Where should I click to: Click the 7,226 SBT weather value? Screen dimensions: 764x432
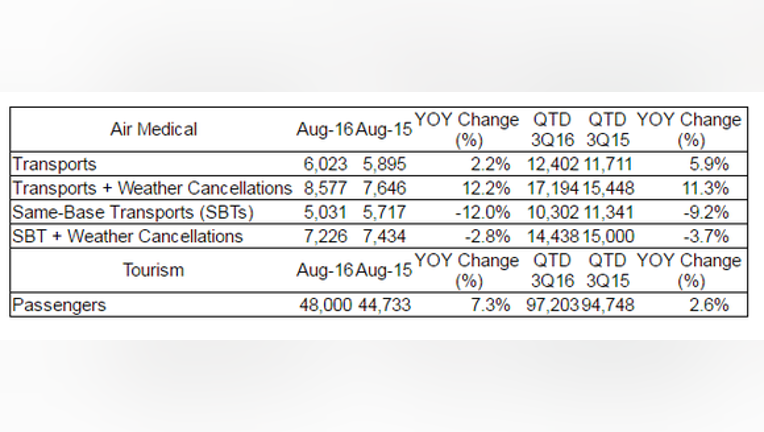(x=325, y=236)
